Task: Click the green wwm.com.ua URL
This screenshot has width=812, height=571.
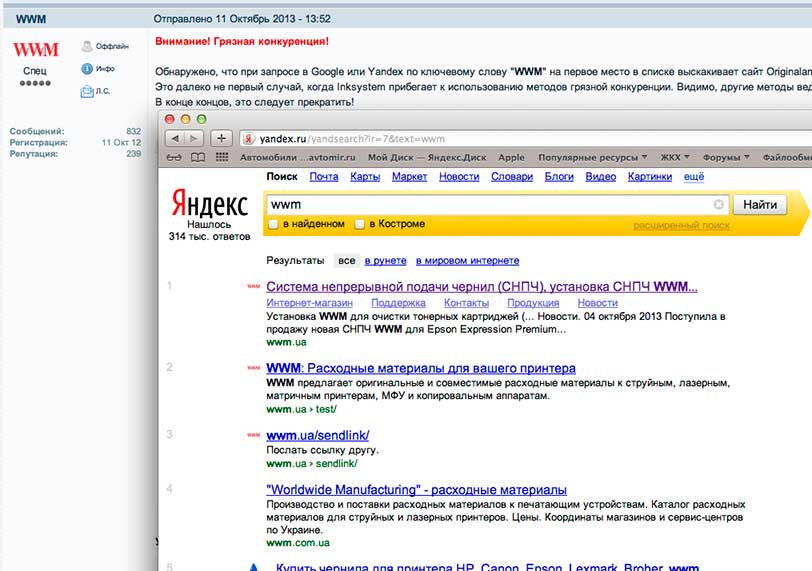Action: [x=298, y=543]
